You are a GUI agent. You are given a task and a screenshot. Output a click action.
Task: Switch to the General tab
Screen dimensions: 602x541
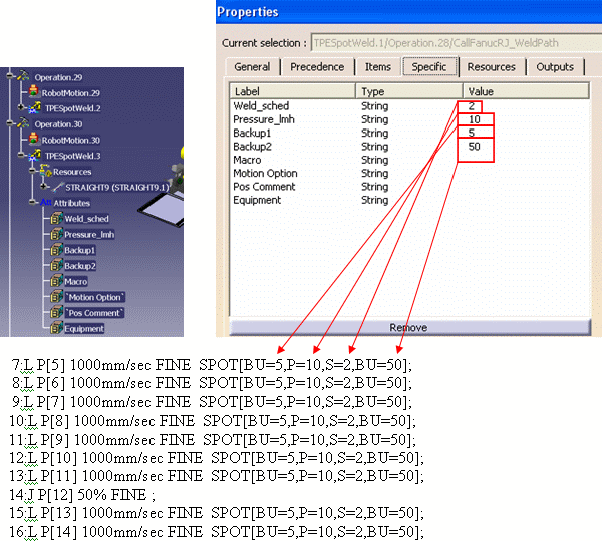coord(252,67)
